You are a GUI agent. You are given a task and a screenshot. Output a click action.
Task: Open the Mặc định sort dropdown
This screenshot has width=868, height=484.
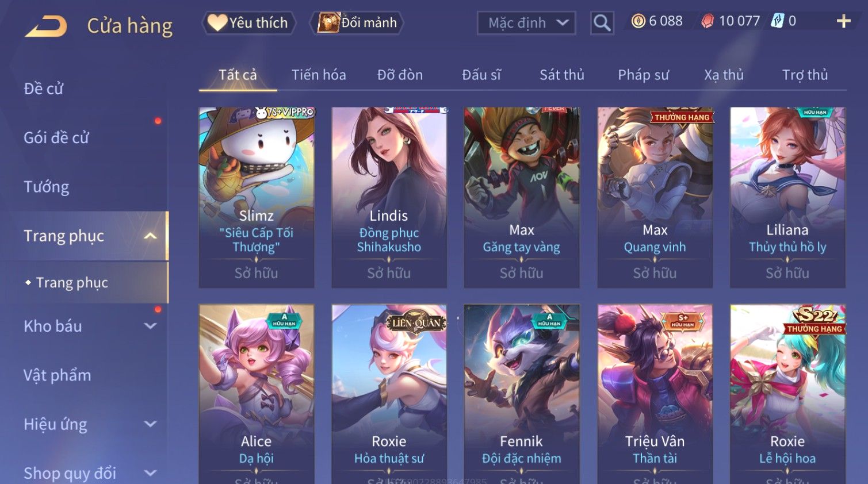pyautogui.click(x=526, y=23)
